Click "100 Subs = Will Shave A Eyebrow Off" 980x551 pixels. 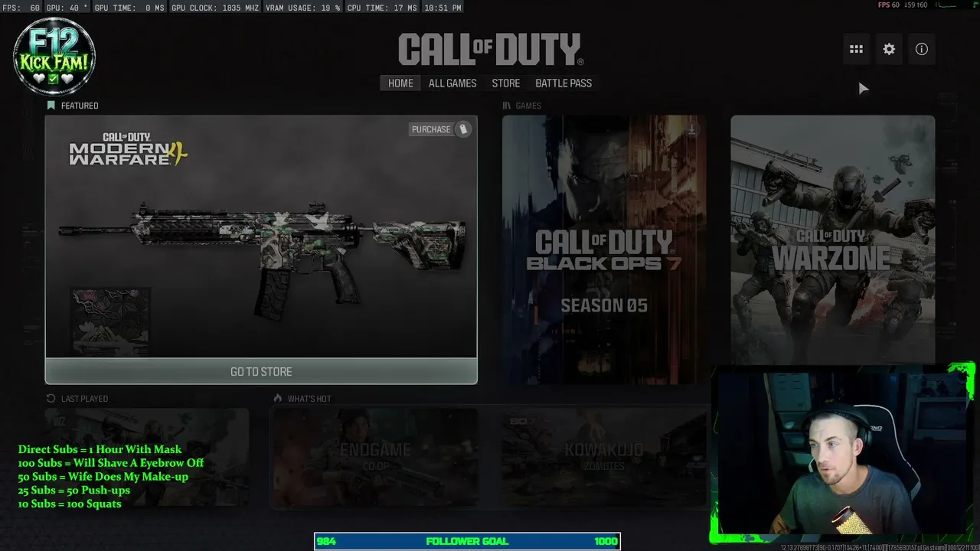pyautogui.click(x=111, y=463)
